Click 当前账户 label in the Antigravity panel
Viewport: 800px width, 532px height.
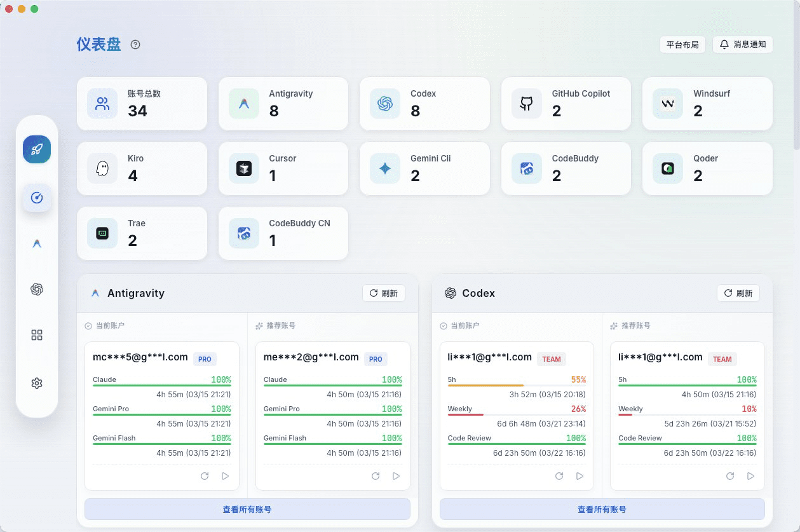110,325
